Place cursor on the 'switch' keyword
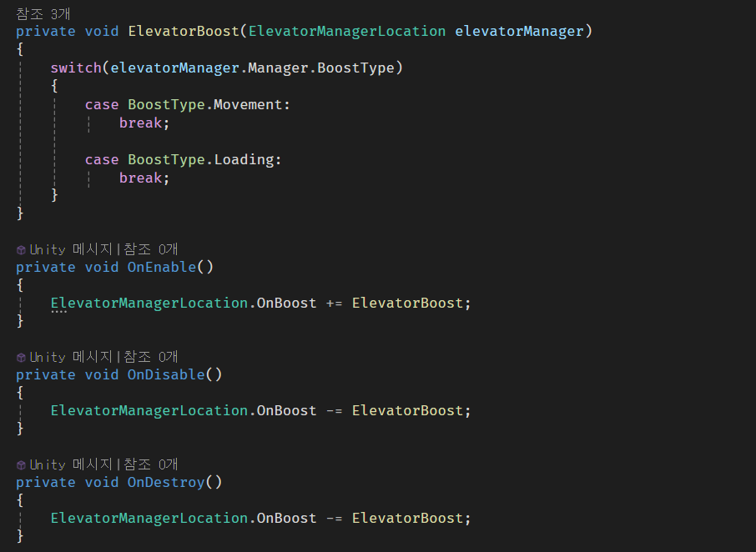Image resolution: width=756 pixels, height=552 pixels. click(x=76, y=68)
